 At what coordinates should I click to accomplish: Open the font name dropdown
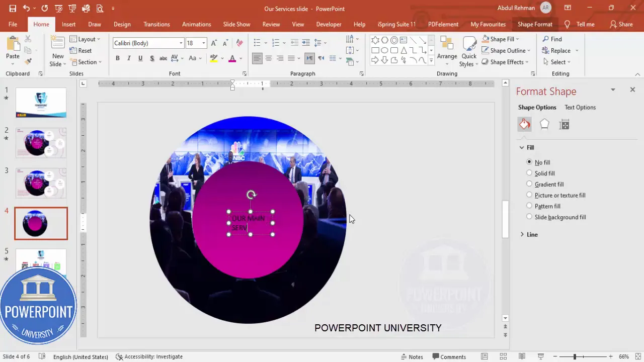coord(181,43)
